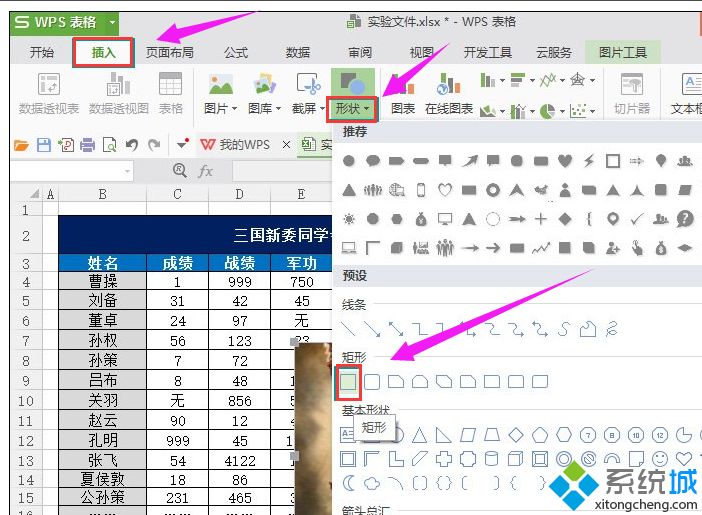Select the diamond basic shape
702x515 pixels.
tap(516, 434)
